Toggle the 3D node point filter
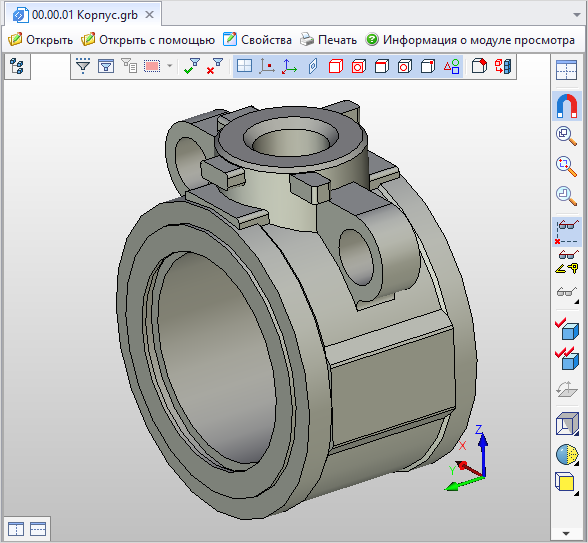Viewport: 588px width, 543px height. coord(267,66)
